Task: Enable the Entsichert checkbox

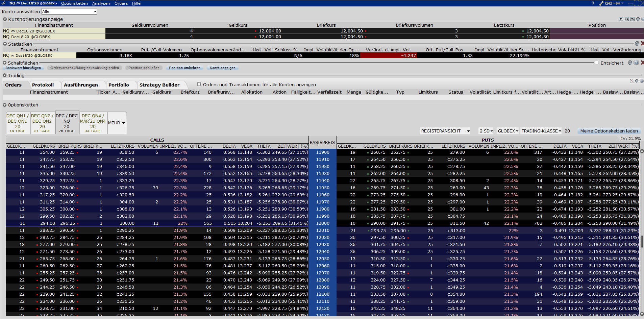Action: click(x=597, y=63)
